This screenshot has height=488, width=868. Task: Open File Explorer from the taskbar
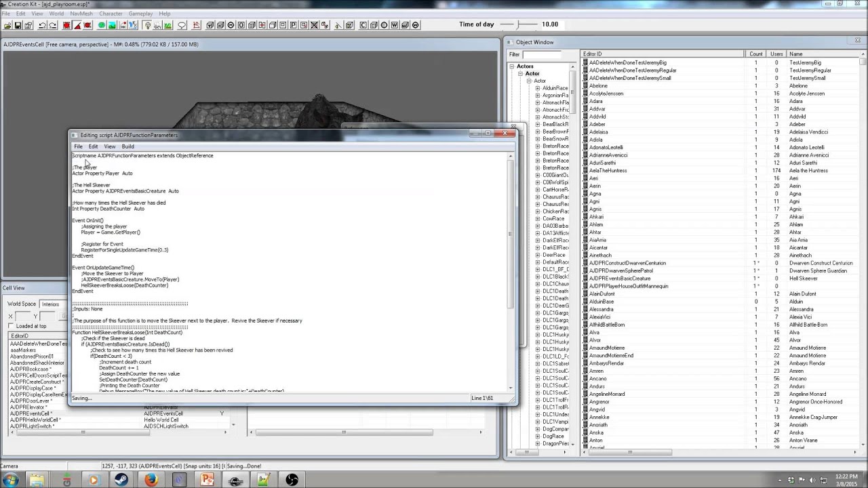pos(37,480)
